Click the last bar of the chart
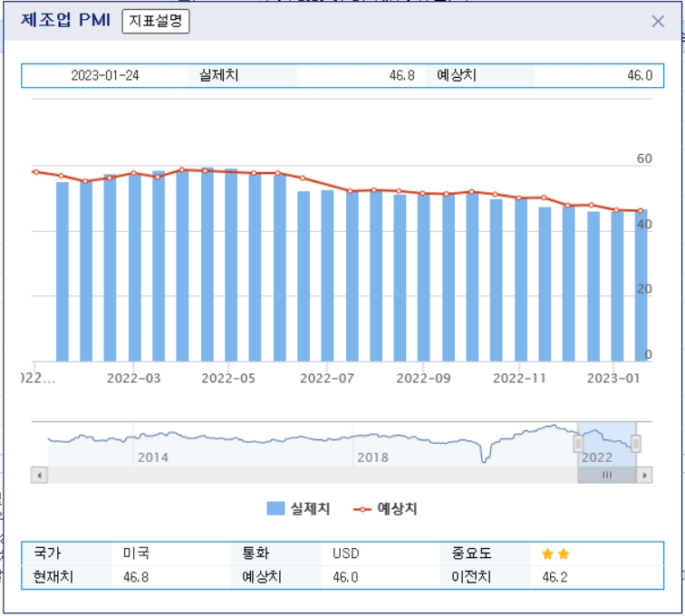This screenshot has width=685, height=616. tap(642, 285)
